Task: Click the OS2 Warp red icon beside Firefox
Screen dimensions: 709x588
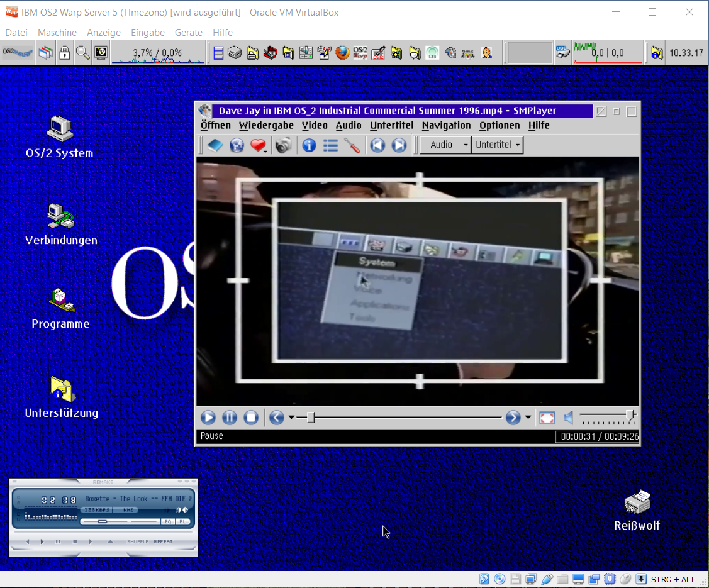Action: pyautogui.click(x=360, y=53)
